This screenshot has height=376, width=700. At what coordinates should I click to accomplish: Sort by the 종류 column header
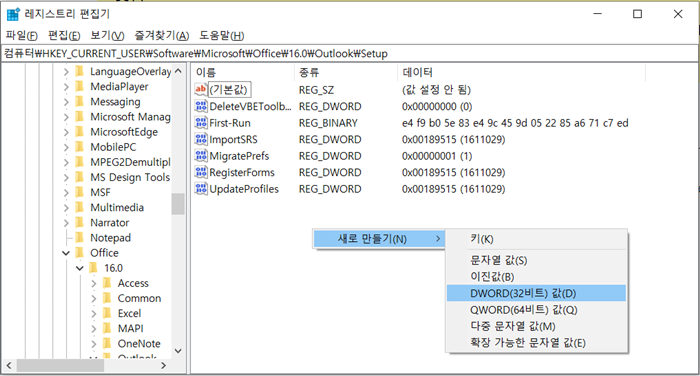click(x=346, y=72)
